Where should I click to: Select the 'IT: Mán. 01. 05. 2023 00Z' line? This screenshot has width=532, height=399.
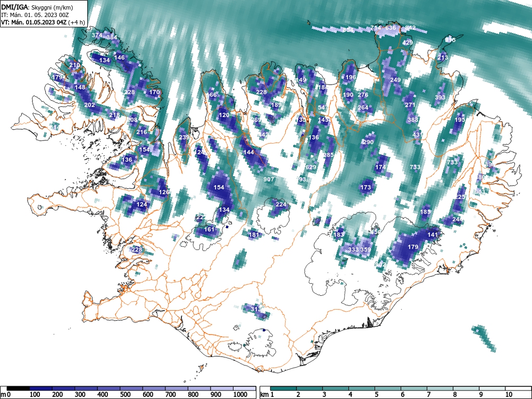35,14
